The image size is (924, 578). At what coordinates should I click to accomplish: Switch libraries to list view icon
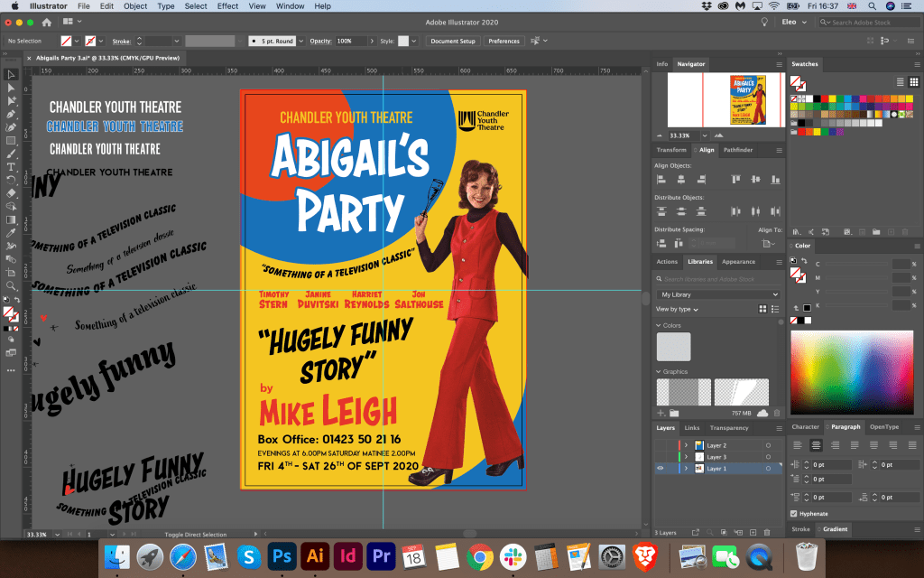pos(775,309)
